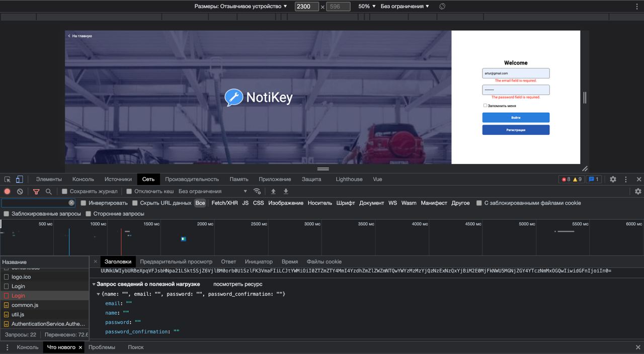644x354 pixels.
Task: Open the Vue devtools tab
Action: (377, 179)
